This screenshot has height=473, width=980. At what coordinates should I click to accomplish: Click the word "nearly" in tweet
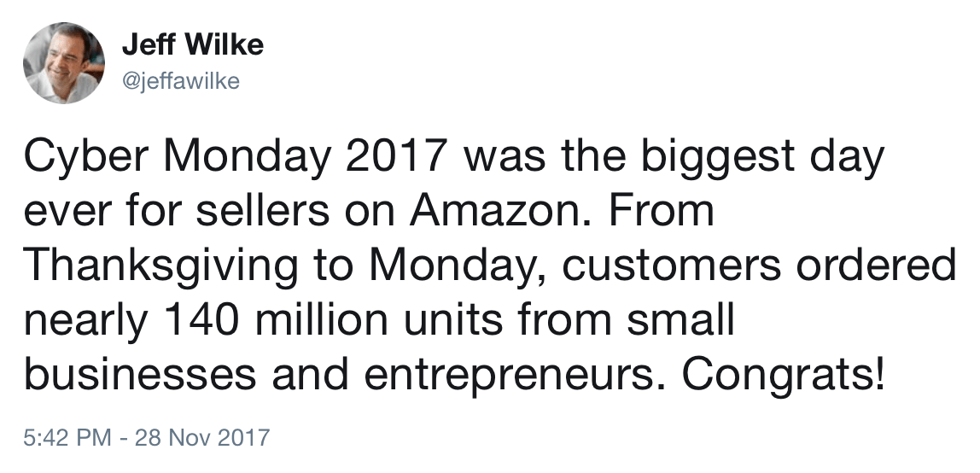[87, 320]
